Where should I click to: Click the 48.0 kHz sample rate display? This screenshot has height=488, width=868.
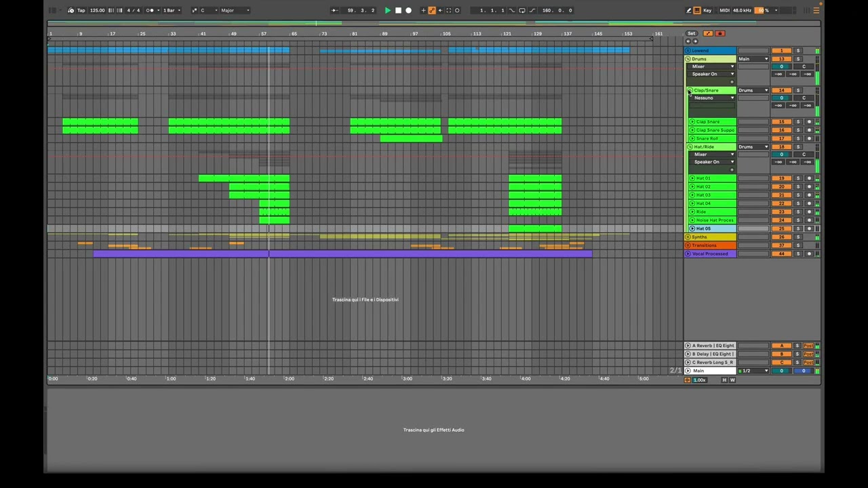(x=742, y=10)
